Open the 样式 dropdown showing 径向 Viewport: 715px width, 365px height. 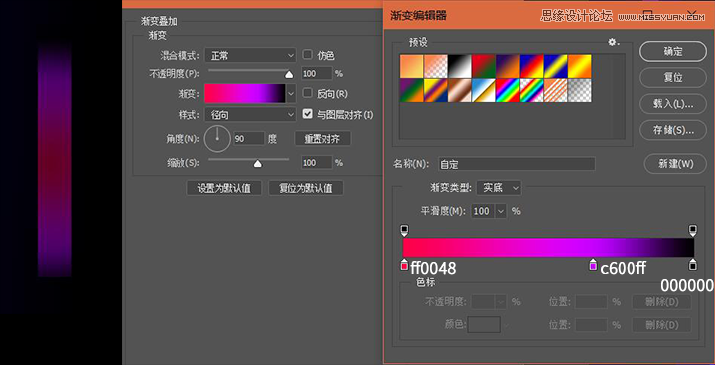[250, 115]
